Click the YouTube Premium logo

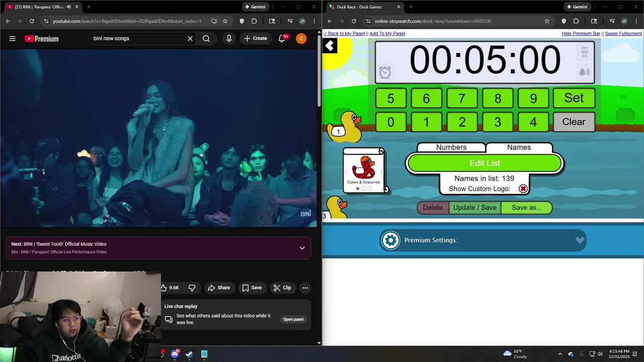click(x=41, y=39)
